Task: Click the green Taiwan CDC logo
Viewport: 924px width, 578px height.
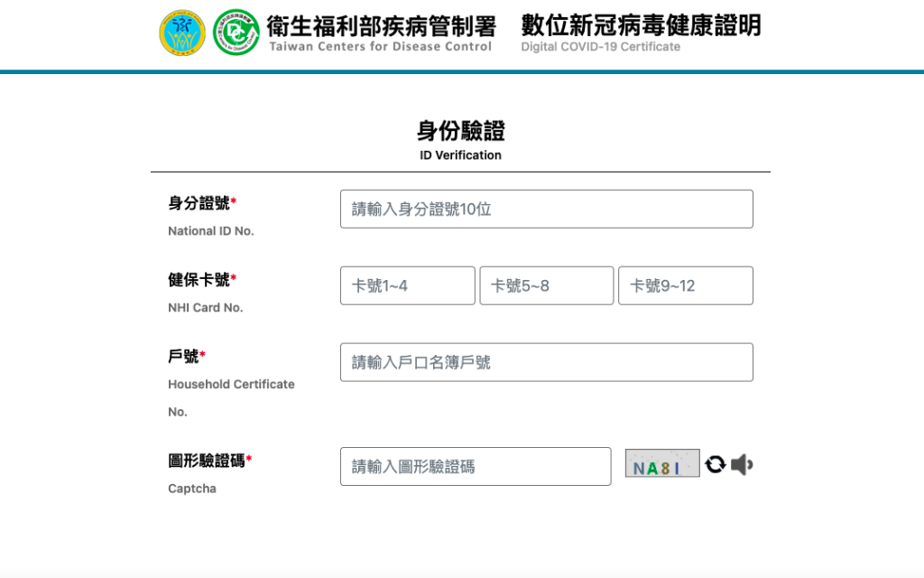Action: click(x=236, y=33)
